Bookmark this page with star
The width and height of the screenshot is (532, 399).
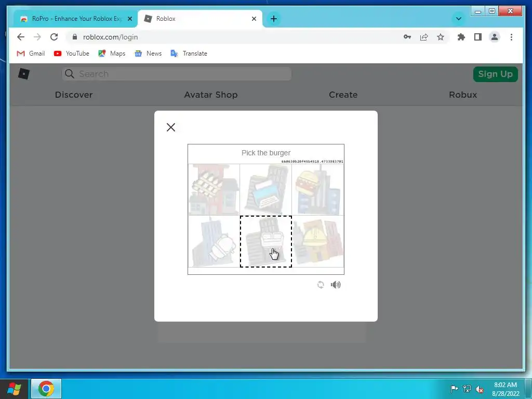point(441,37)
